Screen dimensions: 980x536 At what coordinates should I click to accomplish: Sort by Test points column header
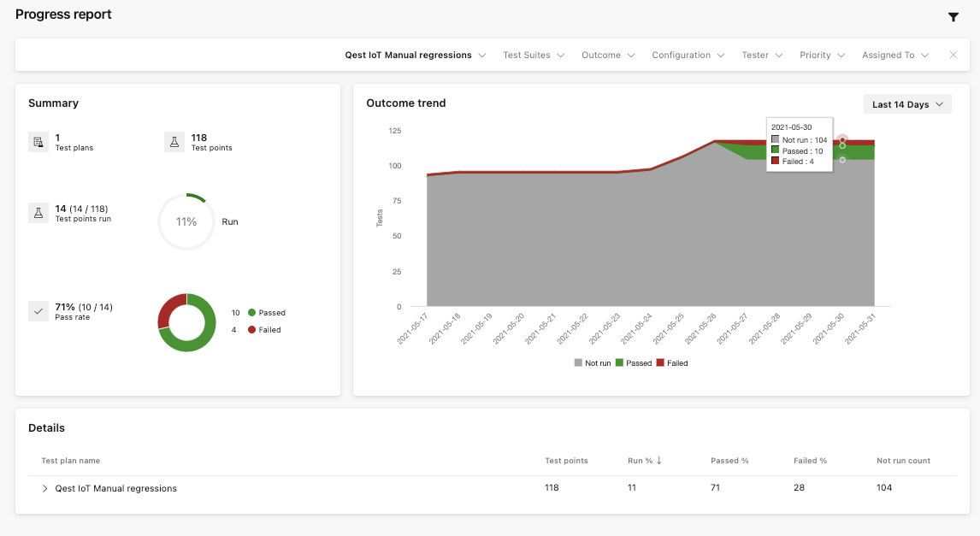point(566,461)
